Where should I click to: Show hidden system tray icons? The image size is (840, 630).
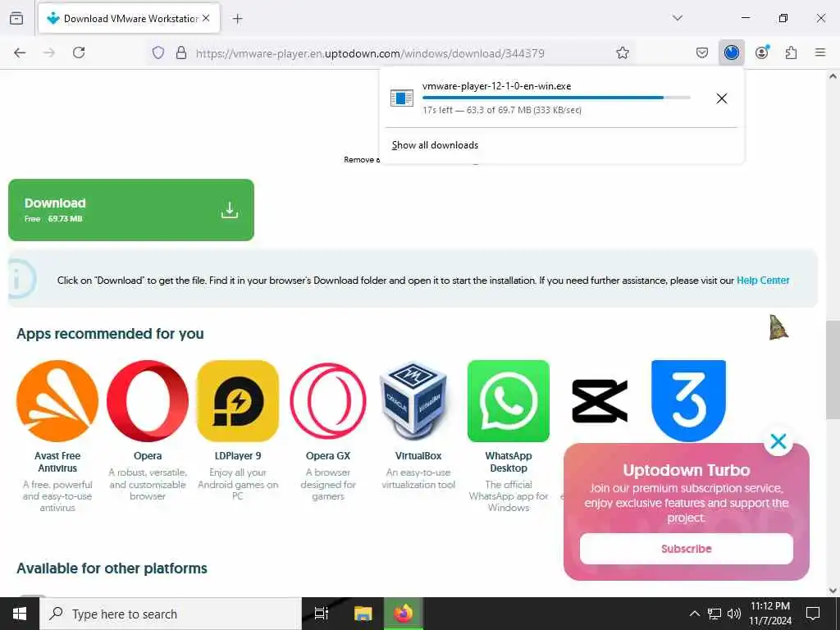(x=694, y=614)
